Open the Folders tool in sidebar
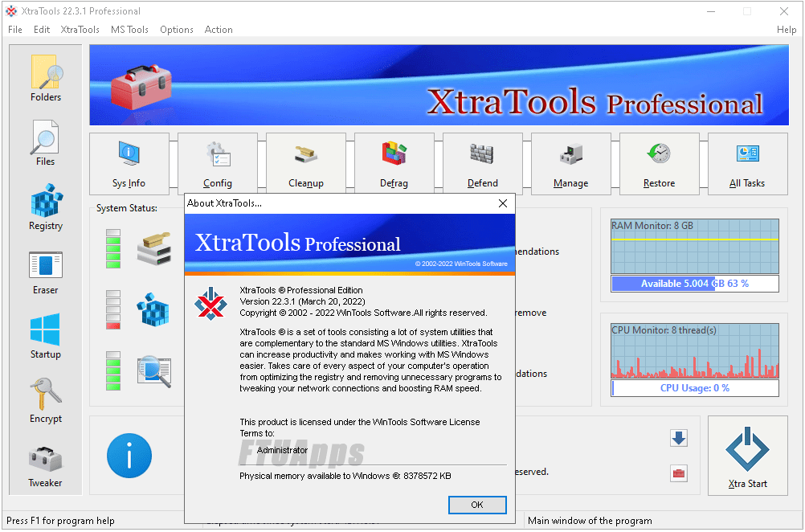The width and height of the screenshot is (805, 532). (46, 78)
